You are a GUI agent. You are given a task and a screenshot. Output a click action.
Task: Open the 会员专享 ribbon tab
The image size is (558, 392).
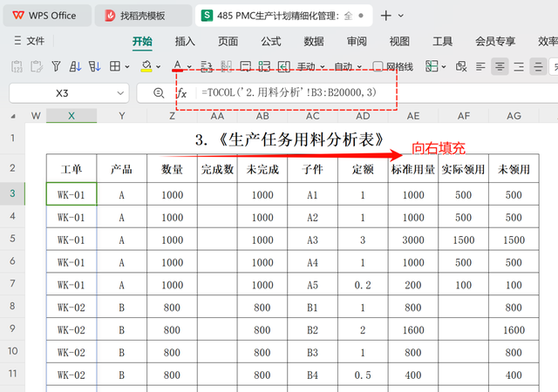(495, 41)
